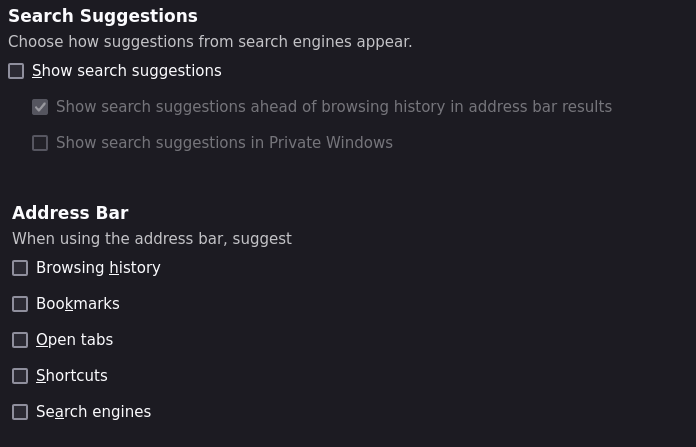Click the Address Bar section heading
The image size is (696, 447).
click(x=70, y=213)
